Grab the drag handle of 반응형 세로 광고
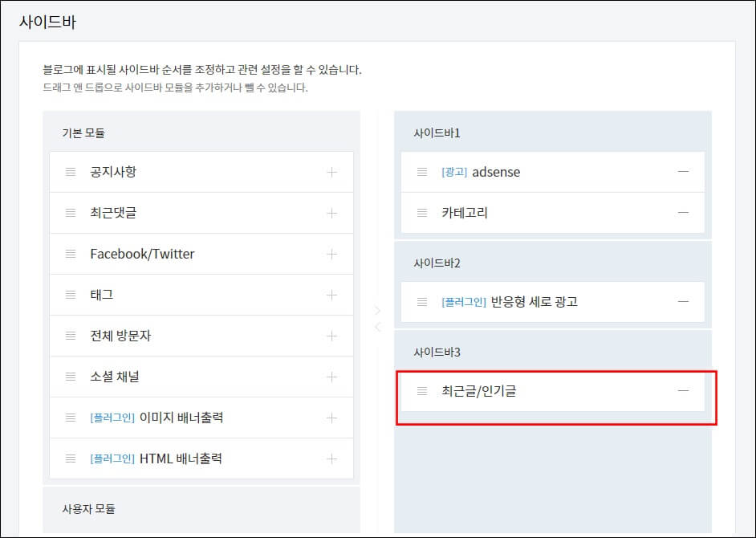Image resolution: width=756 pixels, height=538 pixels. click(421, 302)
